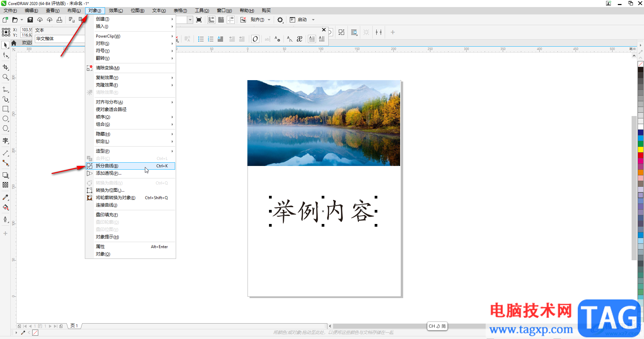Toggle Show rulers button
Viewport: 644px width, 339px height.
[211, 20]
